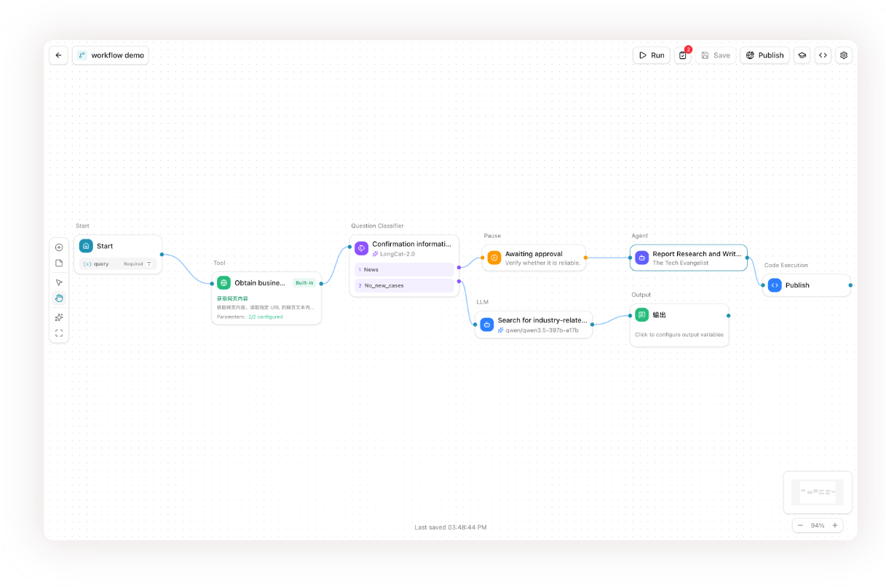Click the text type icon beside Required

149,263
